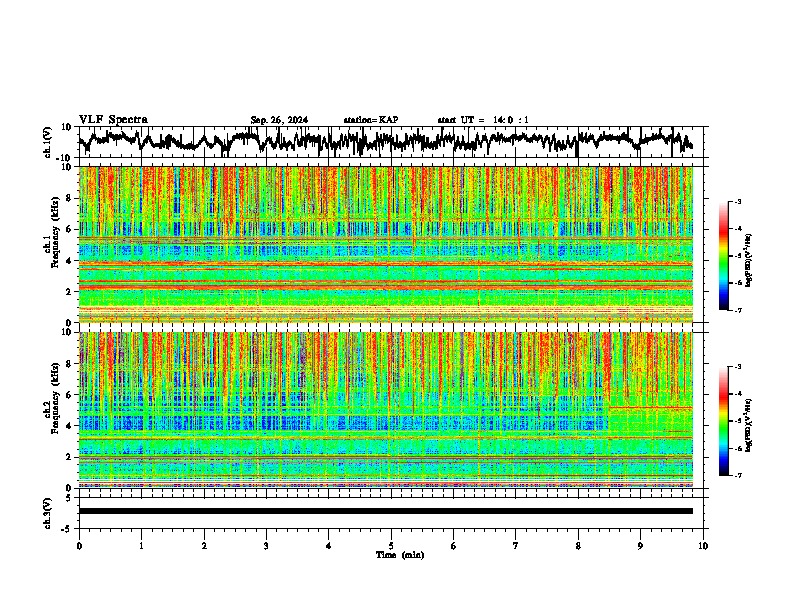The image size is (792, 612).
Task: Click time axis tick label "10"
Action: [703, 546]
